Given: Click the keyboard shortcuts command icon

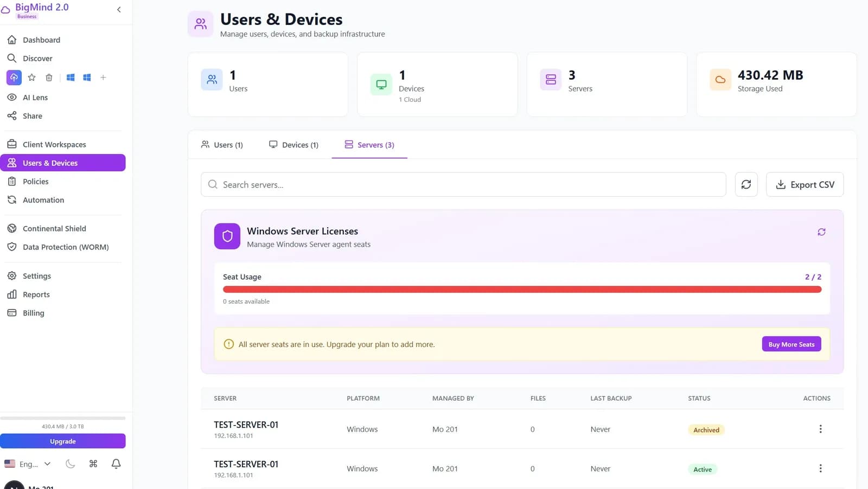Looking at the screenshot, I should coord(93,464).
